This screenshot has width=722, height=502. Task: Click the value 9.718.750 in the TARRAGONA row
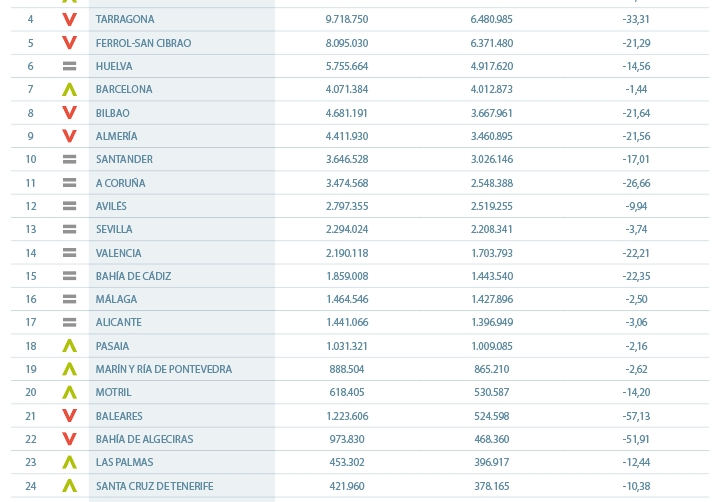click(347, 19)
